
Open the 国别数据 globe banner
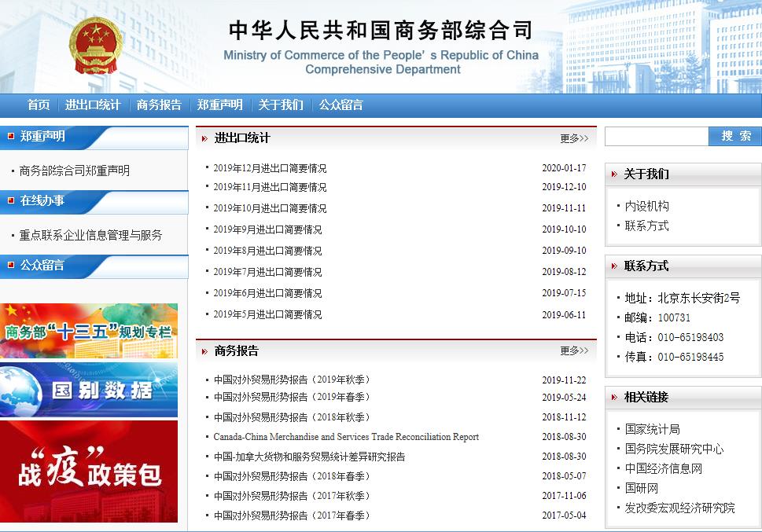click(89, 389)
